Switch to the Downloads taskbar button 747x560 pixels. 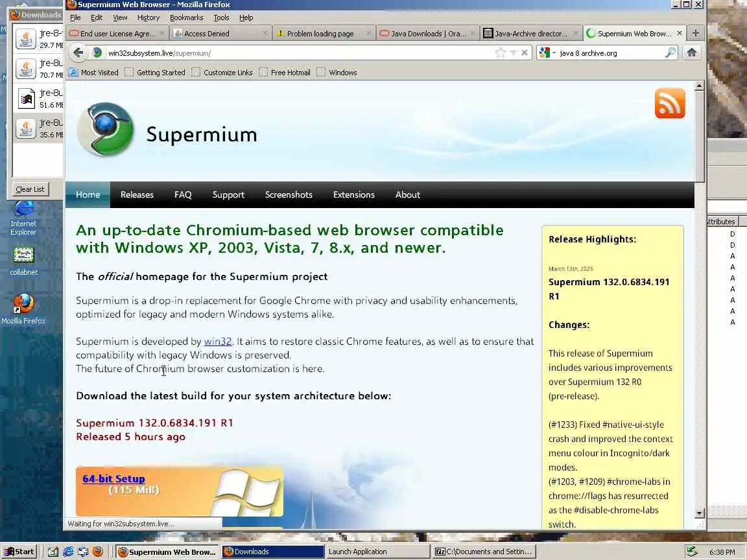pyautogui.click(x=273, y=552)
